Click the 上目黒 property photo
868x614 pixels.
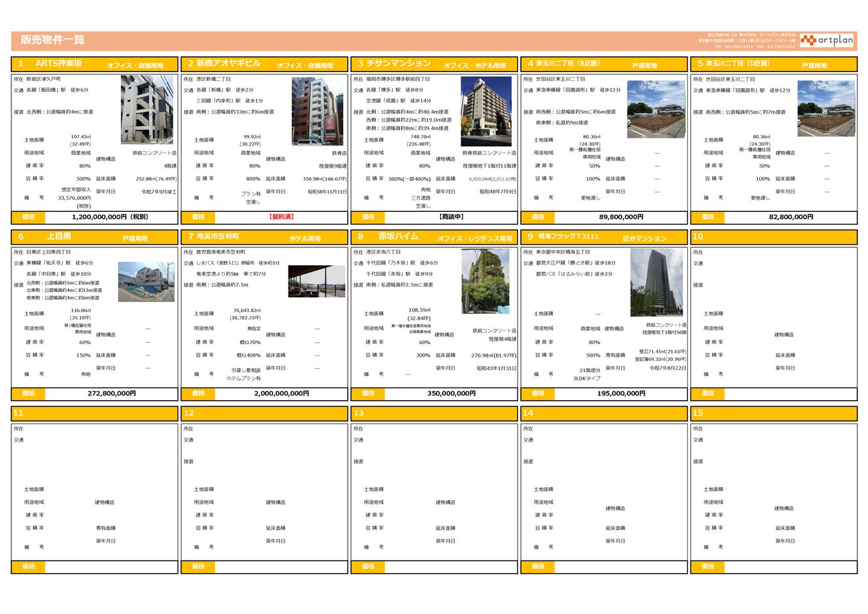[146, 281]
